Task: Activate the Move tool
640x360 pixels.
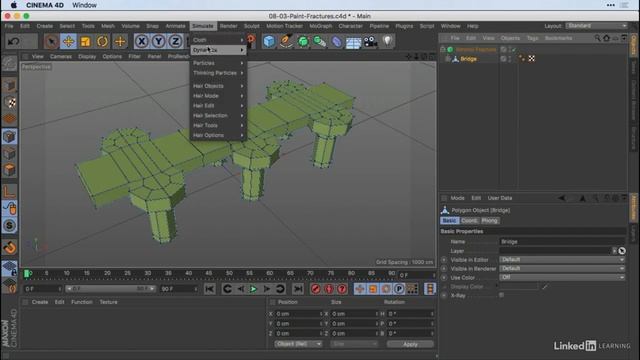Action: pyautogui.click(x=68, y=41)
